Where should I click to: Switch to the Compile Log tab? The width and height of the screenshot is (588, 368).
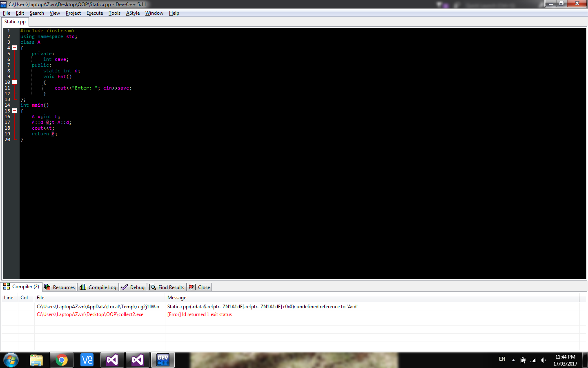coord(98,287)
